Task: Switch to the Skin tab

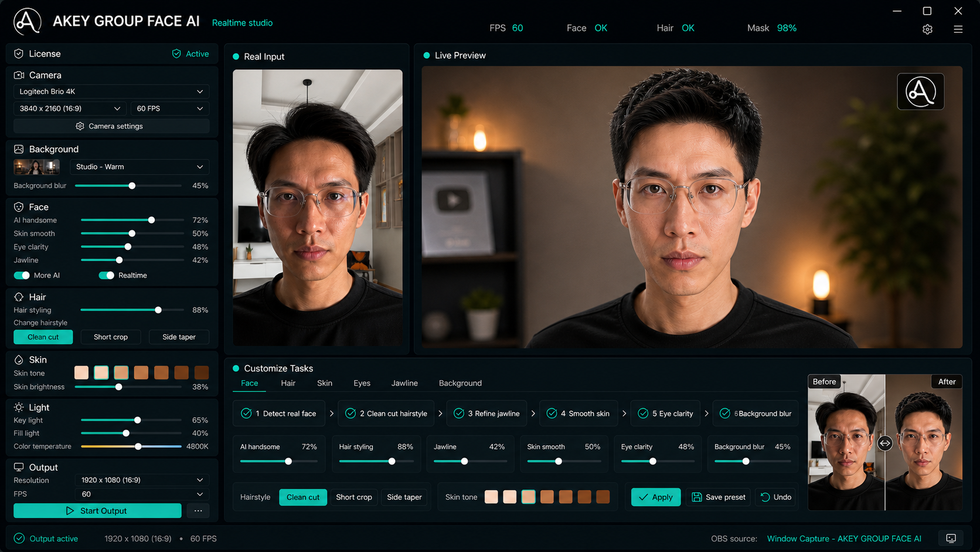Action: pyautogui.click(x=325, y=383)
